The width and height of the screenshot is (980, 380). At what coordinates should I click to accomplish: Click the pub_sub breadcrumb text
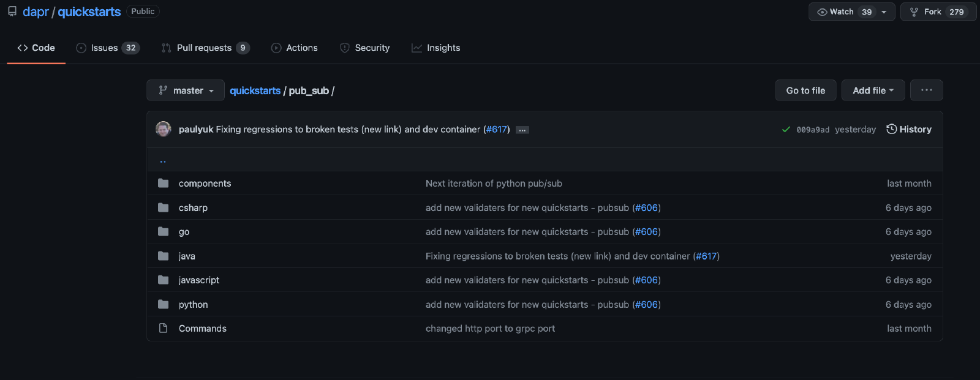(x=309, y=91)
